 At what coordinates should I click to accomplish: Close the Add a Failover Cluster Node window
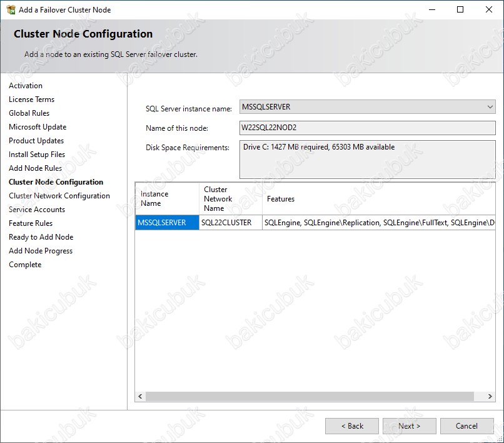pyautogui.click(x=489, y=9)
